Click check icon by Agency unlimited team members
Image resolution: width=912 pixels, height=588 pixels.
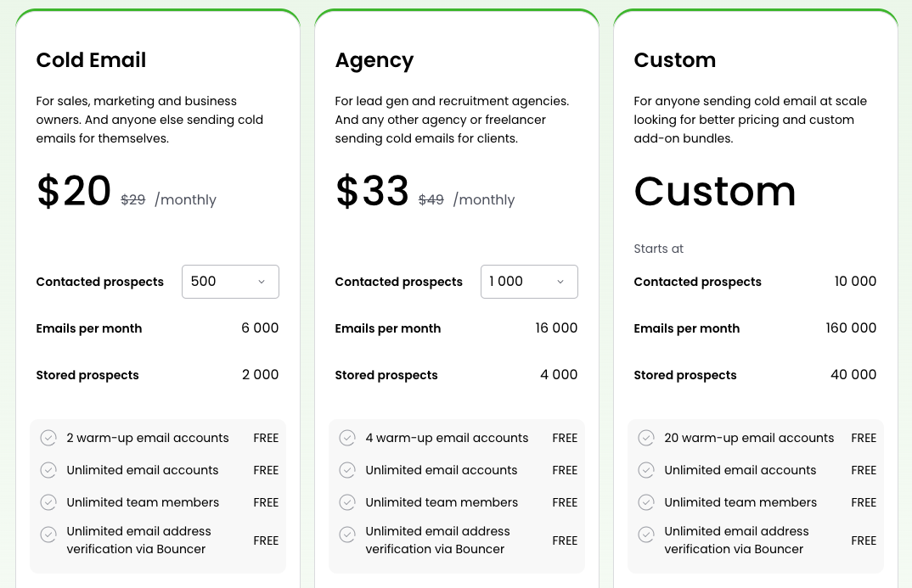(347, 502)
